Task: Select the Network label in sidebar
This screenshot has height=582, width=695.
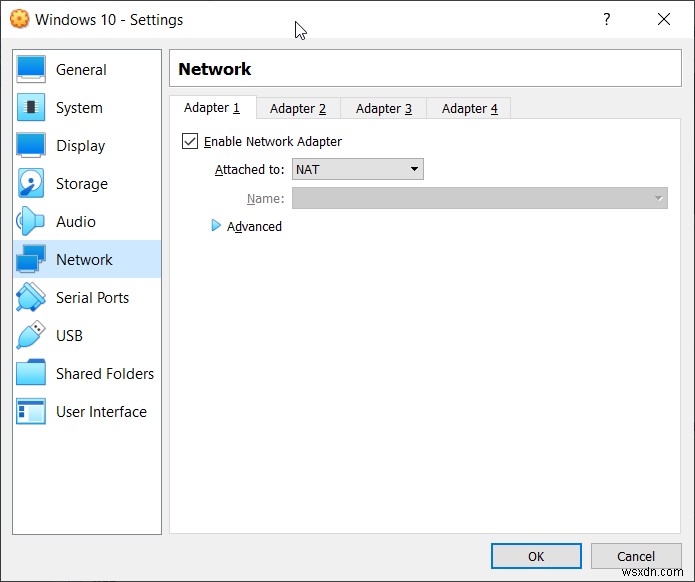Action: (x=84, y=259)
